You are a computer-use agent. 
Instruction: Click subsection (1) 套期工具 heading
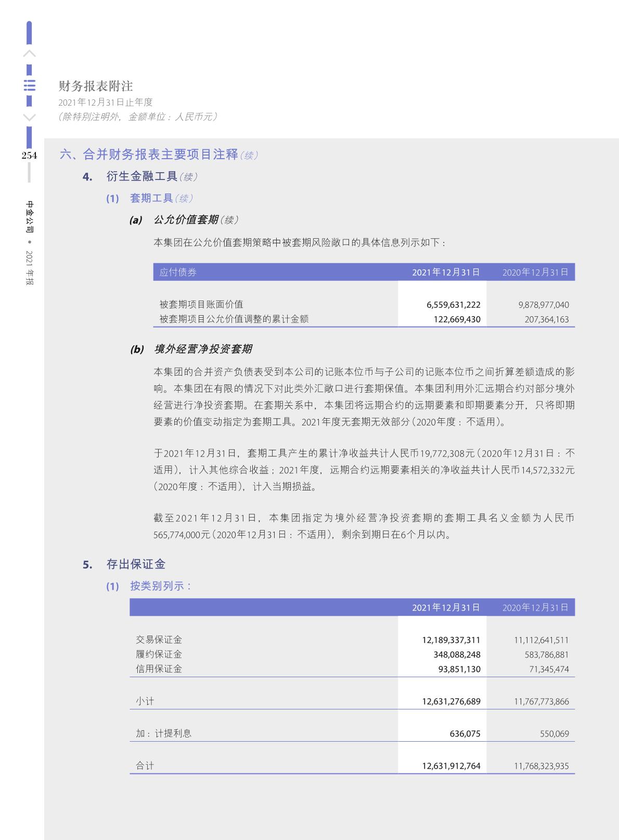coord(150,198)
